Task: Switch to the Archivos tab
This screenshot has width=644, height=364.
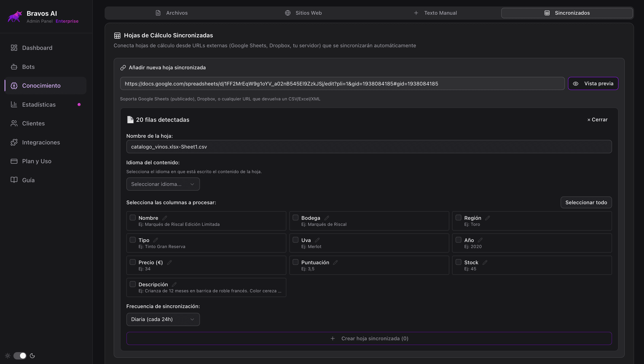Action: point(171,13)
